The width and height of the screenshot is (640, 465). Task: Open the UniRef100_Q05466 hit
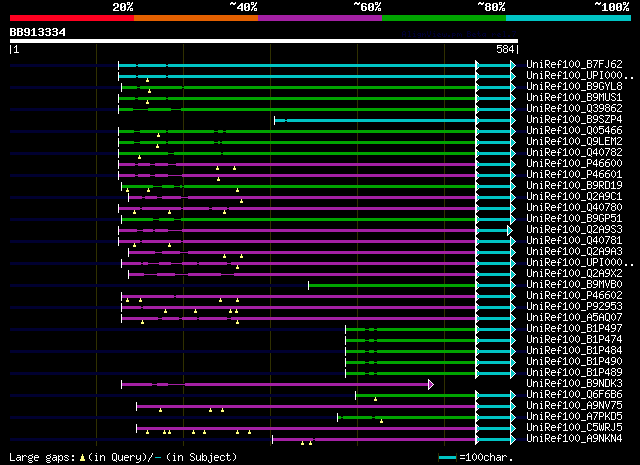click(x=574, y=130)
